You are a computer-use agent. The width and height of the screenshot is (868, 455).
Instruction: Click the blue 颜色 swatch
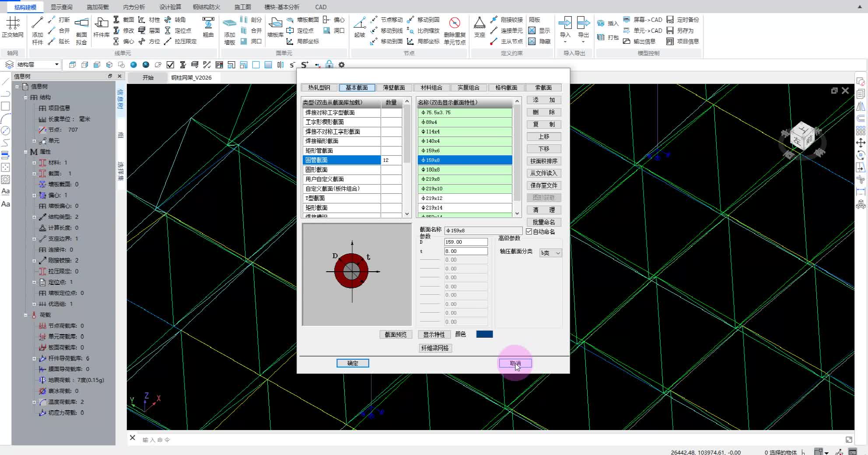pyautogui.click(x=484, y=334)
